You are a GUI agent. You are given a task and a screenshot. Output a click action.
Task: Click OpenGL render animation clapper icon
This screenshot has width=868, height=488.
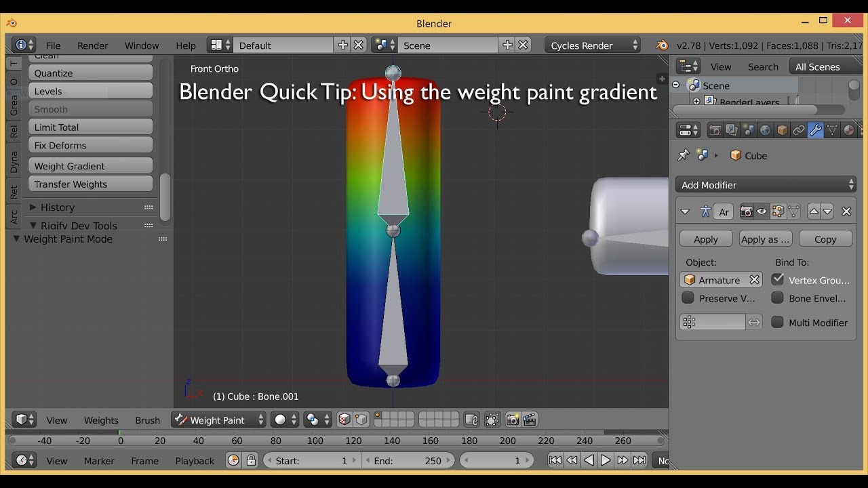[530, 420]
